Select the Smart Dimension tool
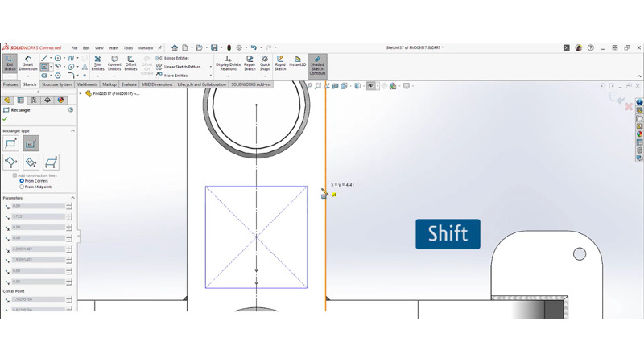The width and height of the screenshot is (644, 362). coord(28,64)
